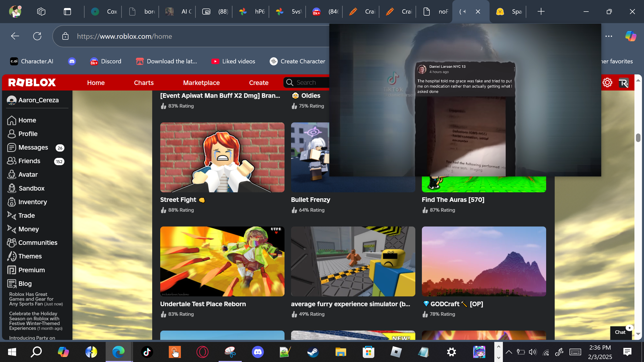Open Undertale Test Place Reborn thumbnail
The width and height of the screenshot is (644, 362).
click(222, 261)
